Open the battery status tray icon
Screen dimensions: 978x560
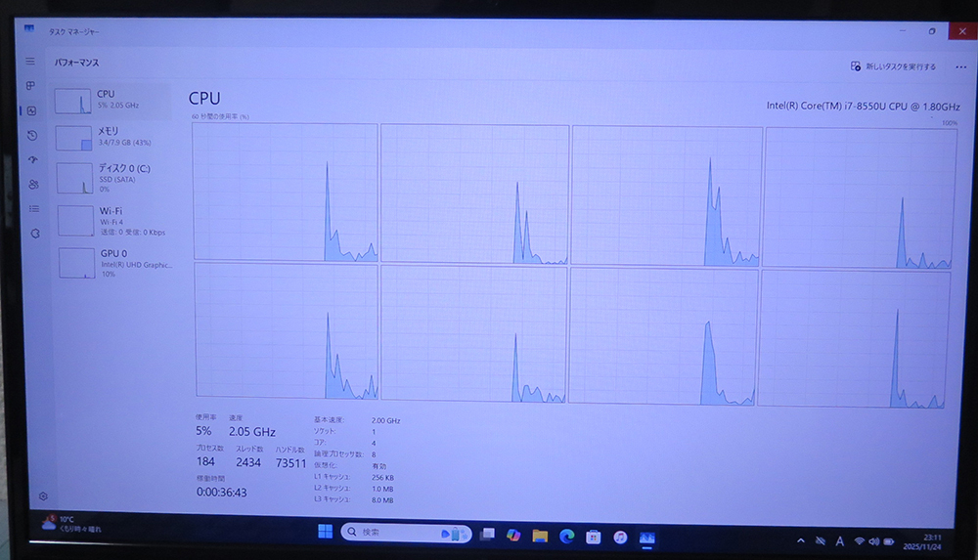click(x=889, y=541)
